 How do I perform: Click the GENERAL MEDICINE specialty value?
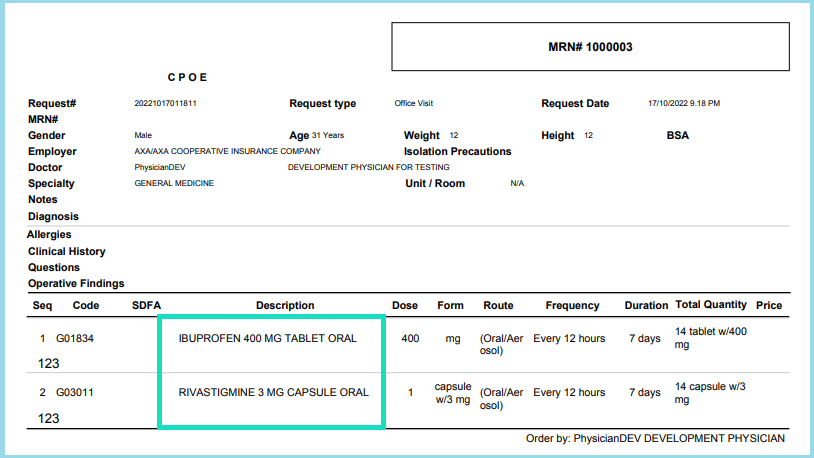point(174,183)
